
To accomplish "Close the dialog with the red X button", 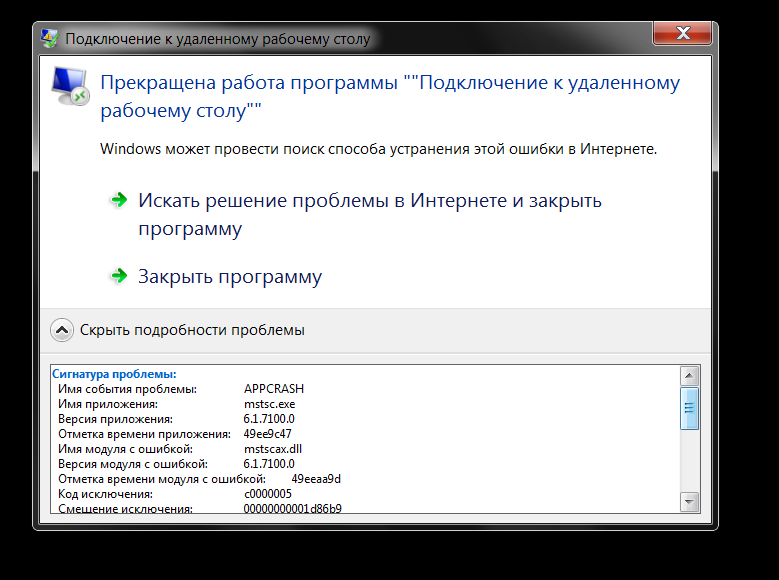I will pos(681,36).
